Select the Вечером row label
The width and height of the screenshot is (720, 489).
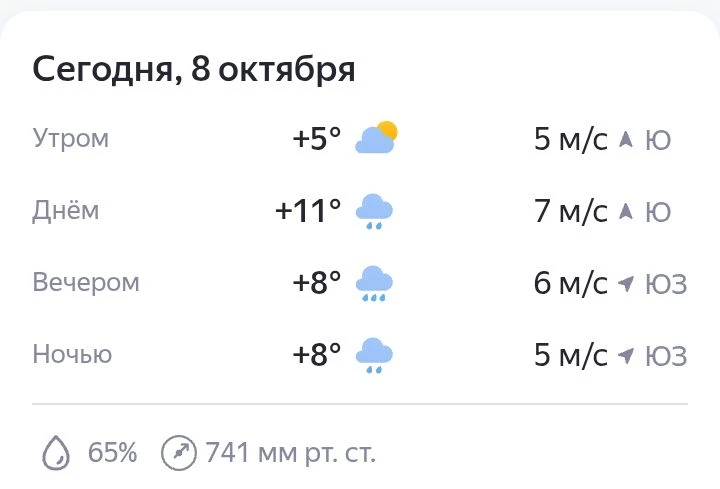coord(86,282)
